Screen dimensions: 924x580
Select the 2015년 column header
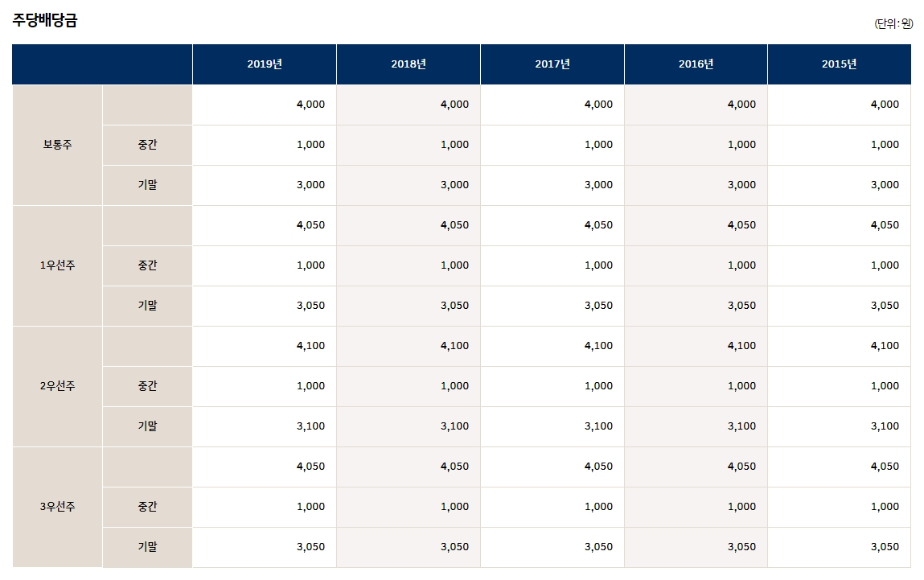click(x=839, y=64)
